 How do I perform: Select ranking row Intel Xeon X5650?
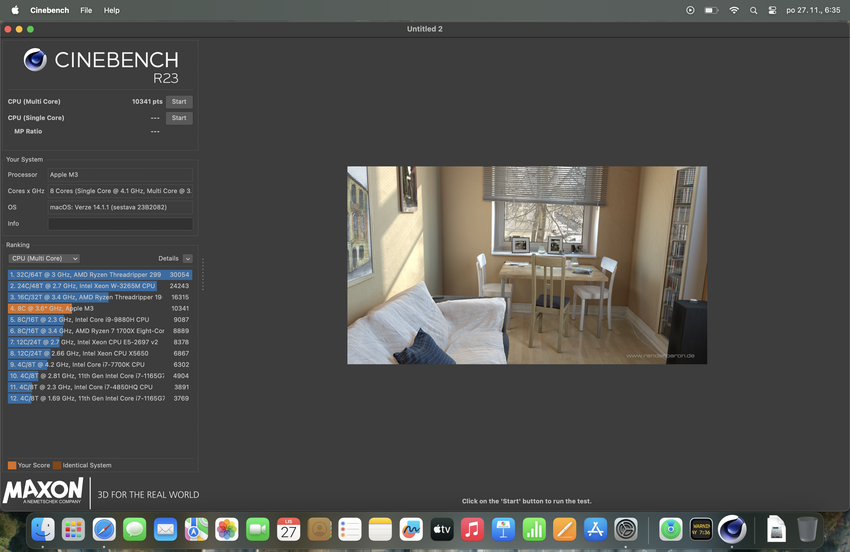(100, 354)
